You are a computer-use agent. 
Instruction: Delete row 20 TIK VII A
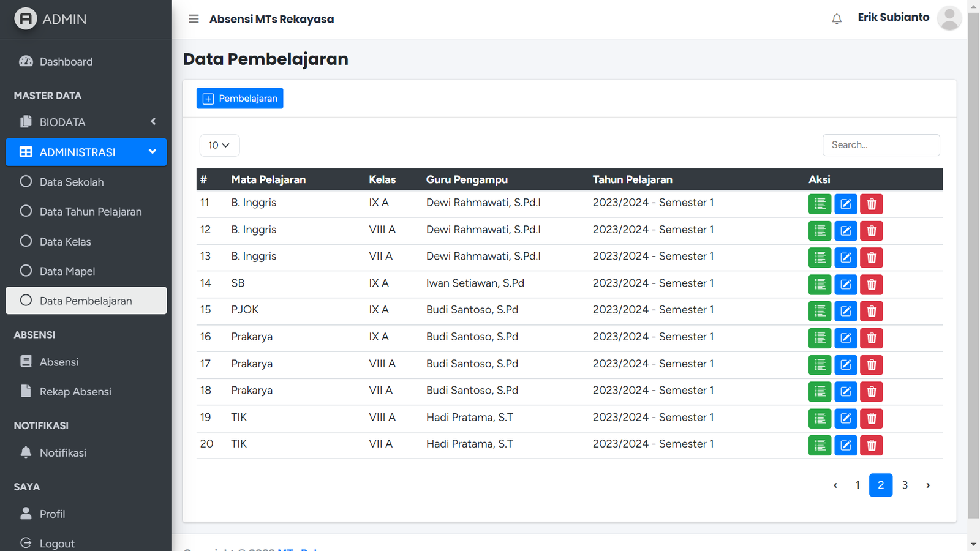[x=871, y=445]
